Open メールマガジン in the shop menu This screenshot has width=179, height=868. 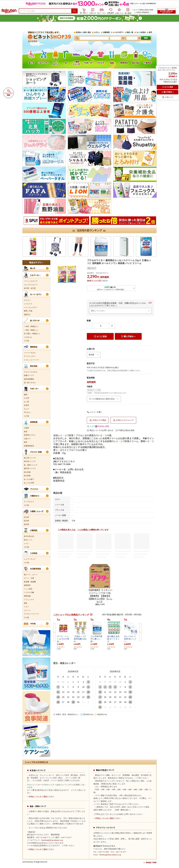(x=117, y=32)
